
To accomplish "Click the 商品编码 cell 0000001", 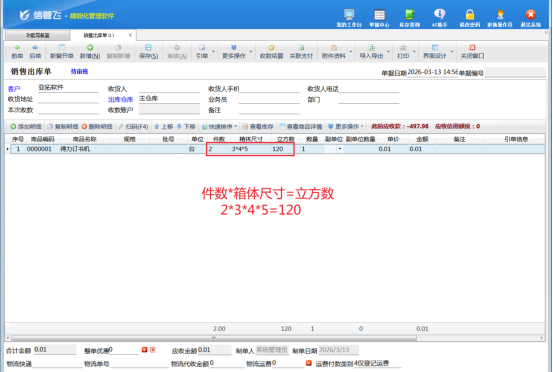I will click(x=42, y=149).
